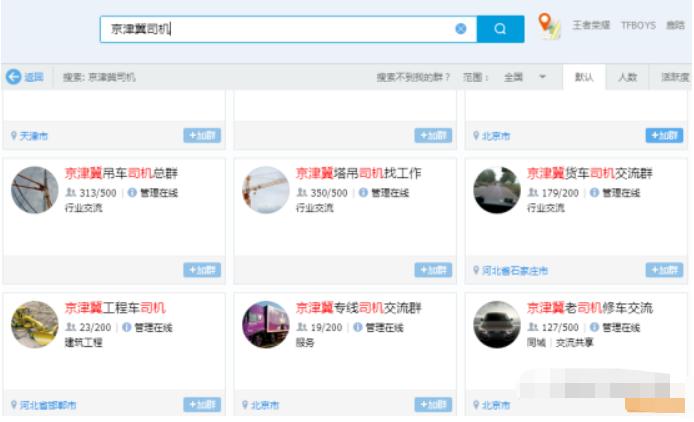Open 京津冀塔吊司机找工作 group title
694x422 pixels.
[x=359, y=173]
